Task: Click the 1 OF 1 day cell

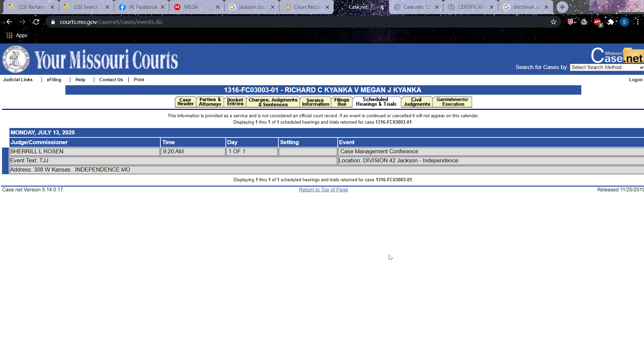Action: [252, 152]
